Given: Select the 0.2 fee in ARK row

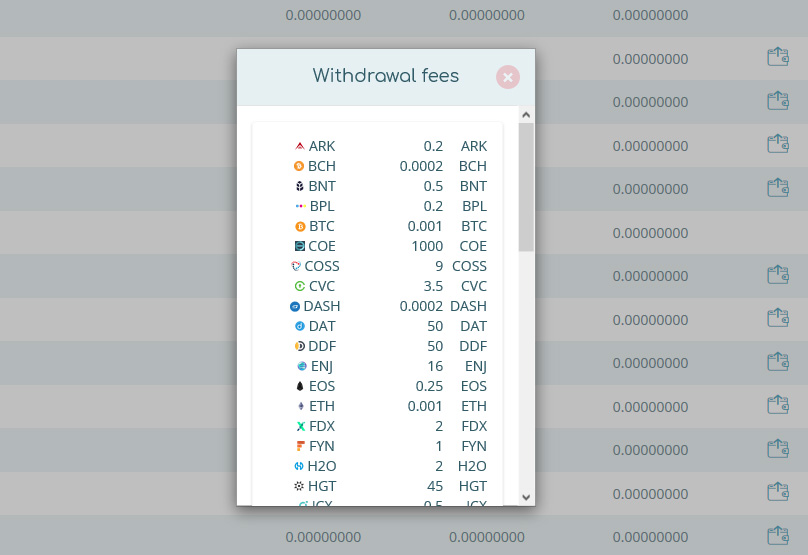Looking at the screenshot, I should [433, 146].
